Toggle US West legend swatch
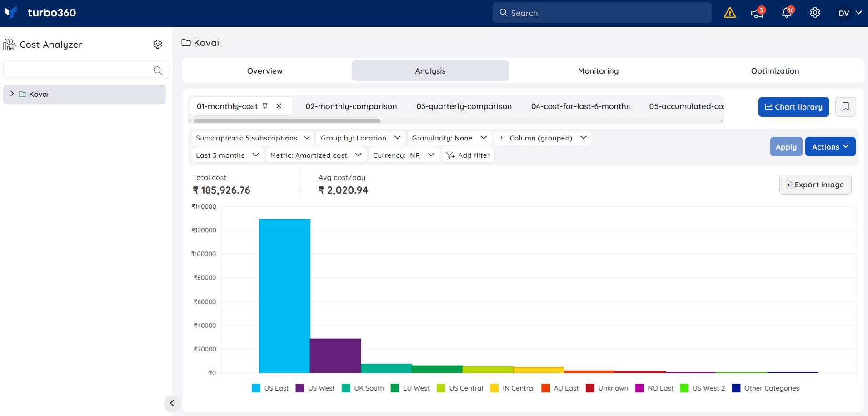Screen dimensions: 868x416 [x=300, y=388]
